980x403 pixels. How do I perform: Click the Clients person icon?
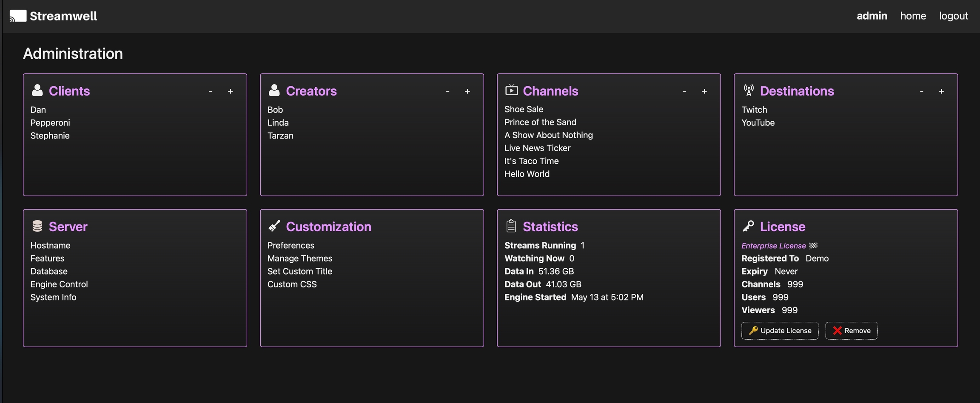coord(37,91)
